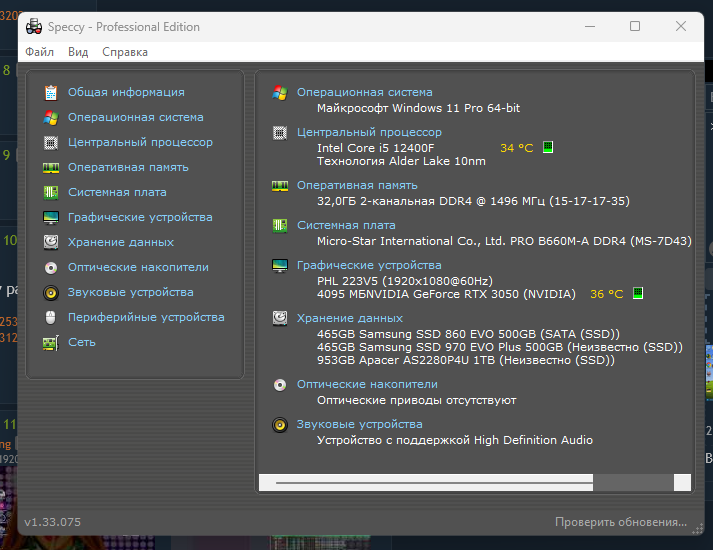The width and height of the screenshot is (713, 550).
Task: Click the 32,0ГБ 2-канальная DDR4 memory line
Action: pos(473,201)
